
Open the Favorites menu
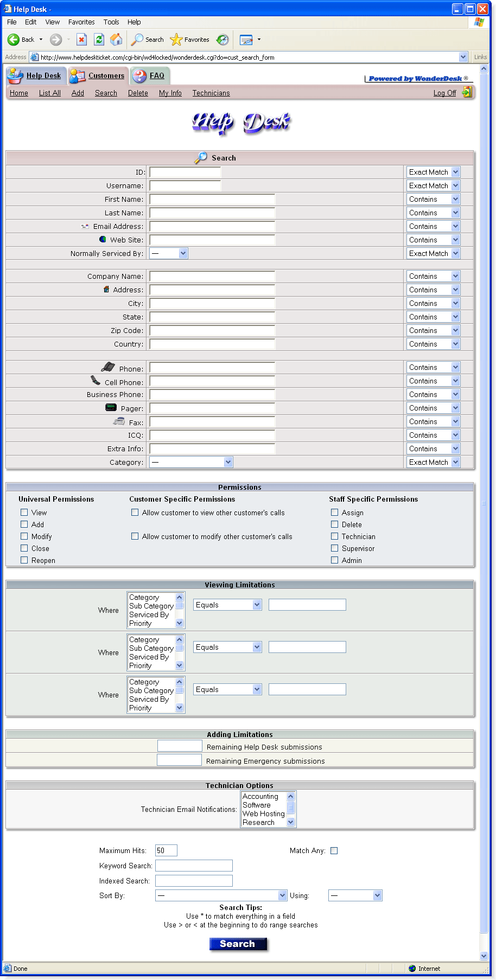[x=81, y=22]
